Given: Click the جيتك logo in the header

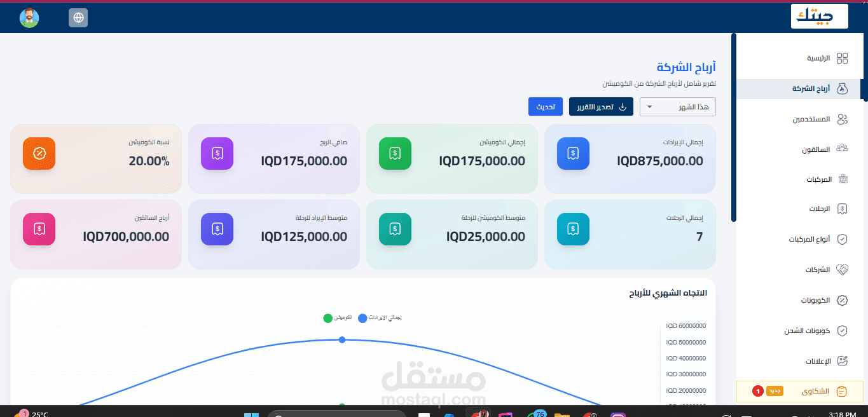Looking at the screenshot, I should (820, 16).
